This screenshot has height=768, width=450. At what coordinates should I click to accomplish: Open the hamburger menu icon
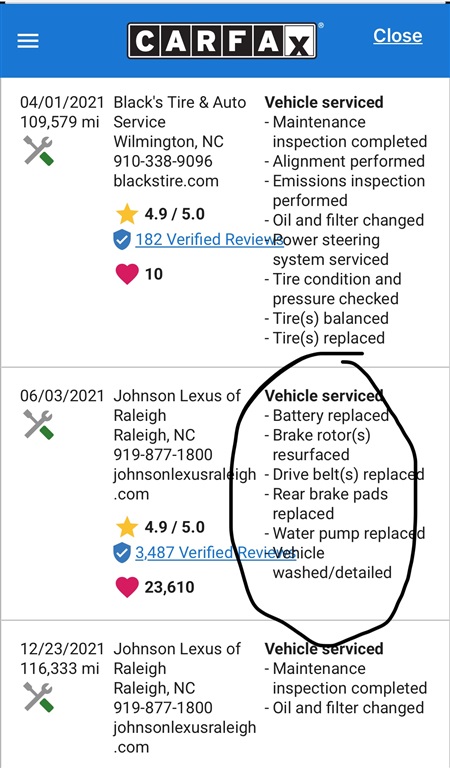click(28, 41)
